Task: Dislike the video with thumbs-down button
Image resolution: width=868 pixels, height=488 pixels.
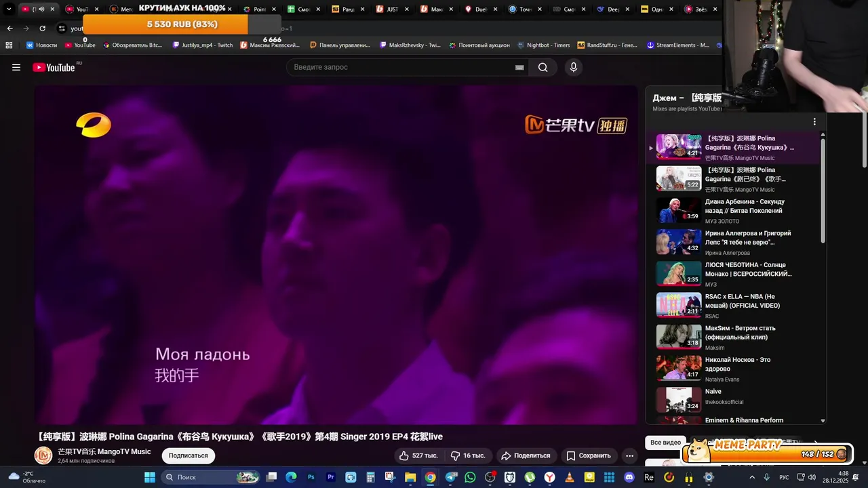Action: click(x=469, y=455)
